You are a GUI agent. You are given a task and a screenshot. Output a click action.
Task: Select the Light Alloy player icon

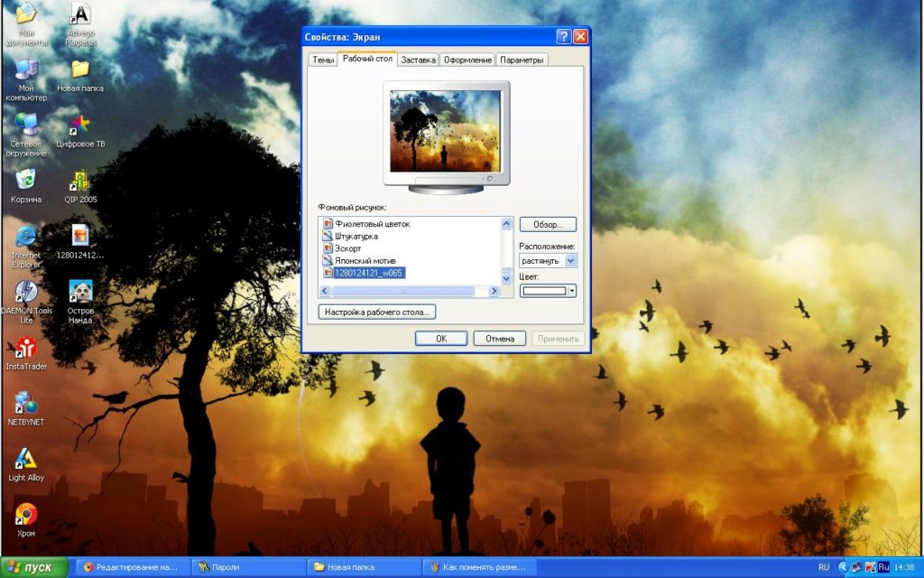(26, 465)
